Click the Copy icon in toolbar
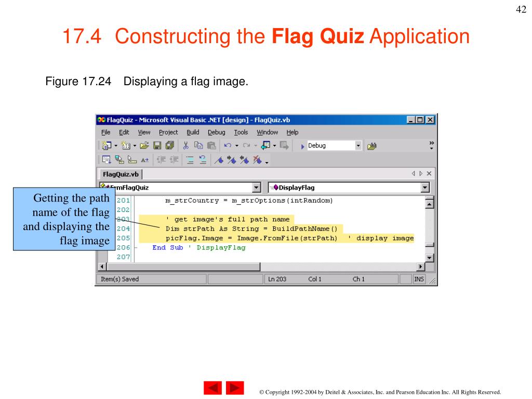This screenshot has height=399, width=532. [x=198, y=145]
